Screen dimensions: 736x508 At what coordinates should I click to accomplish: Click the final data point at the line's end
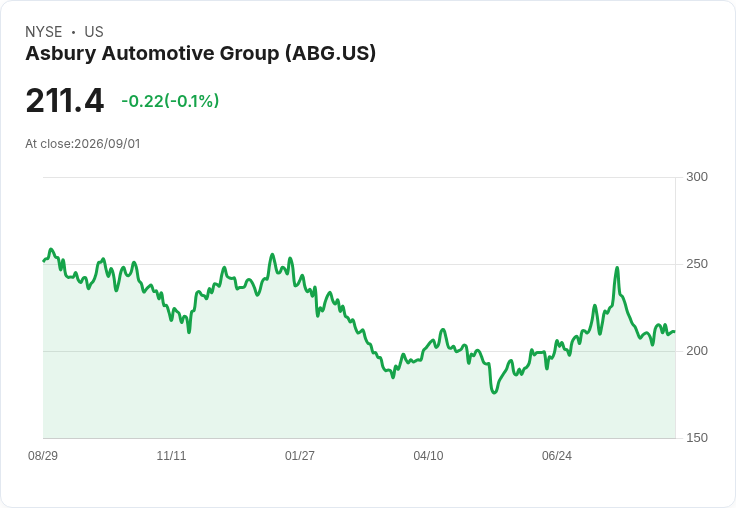(675, 332)
